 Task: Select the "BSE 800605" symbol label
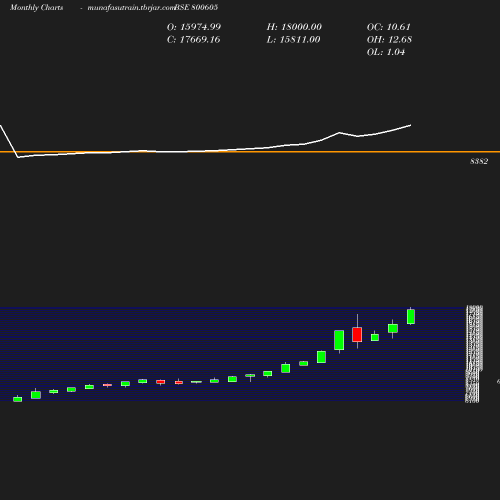pyautogui.click(x=196, y=7)
